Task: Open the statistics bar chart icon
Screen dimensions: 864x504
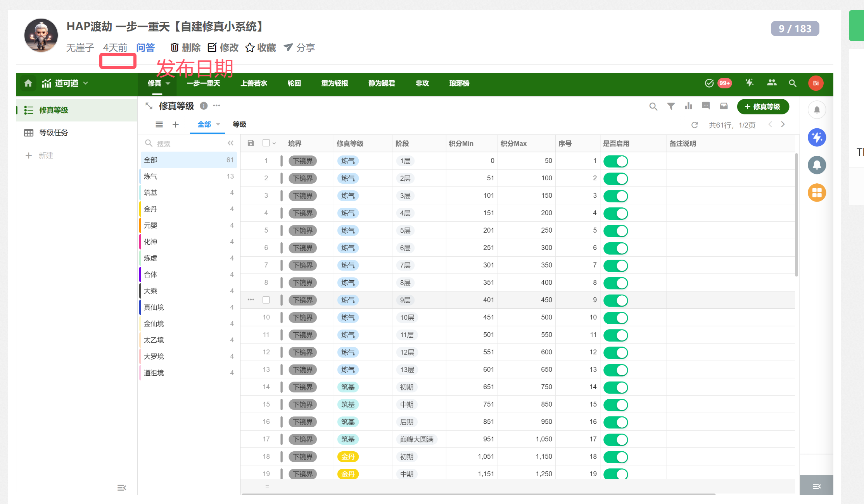Action: coord(688,106)
